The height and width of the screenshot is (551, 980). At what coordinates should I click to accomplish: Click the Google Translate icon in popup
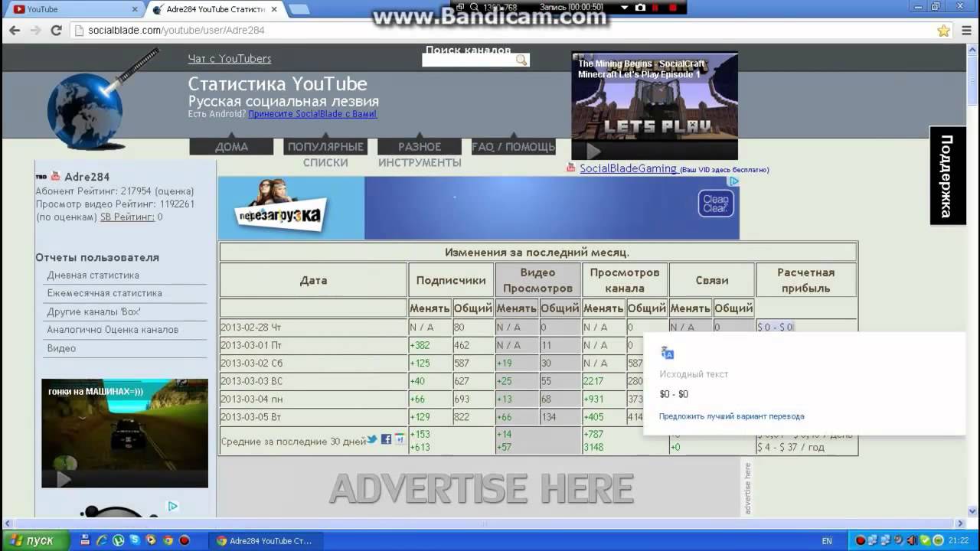pos(668,353)
